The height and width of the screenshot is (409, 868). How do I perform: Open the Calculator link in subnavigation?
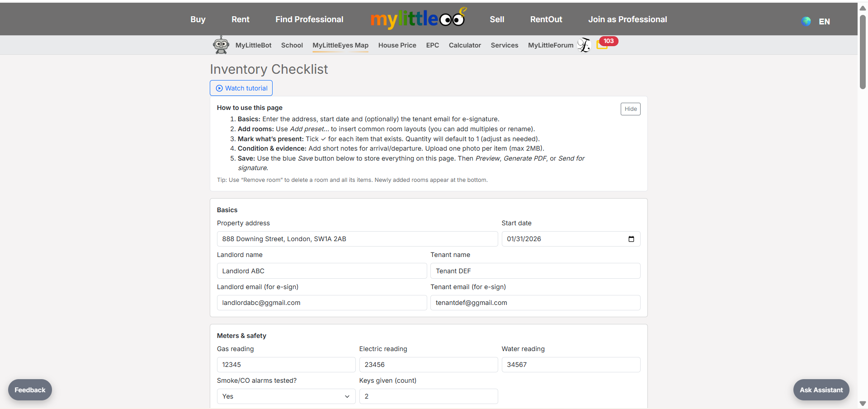tap(465, 45)
